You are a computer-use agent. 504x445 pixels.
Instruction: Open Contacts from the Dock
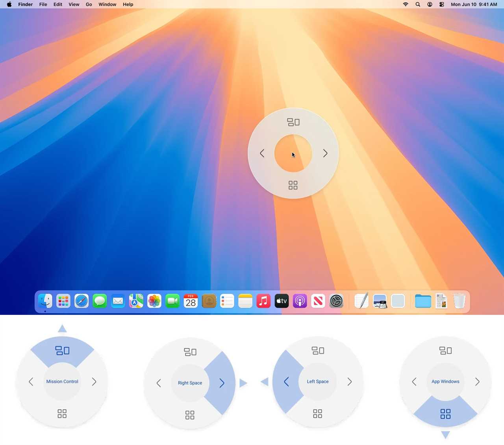tap(209, 301)
